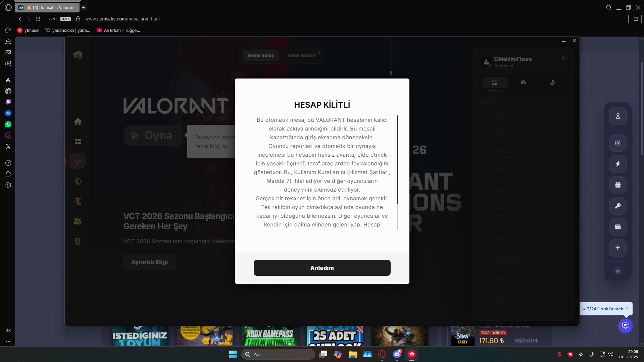Open the add-friend tab icon
This screenshot has height=362, width=644.
(x=553, y=83)
